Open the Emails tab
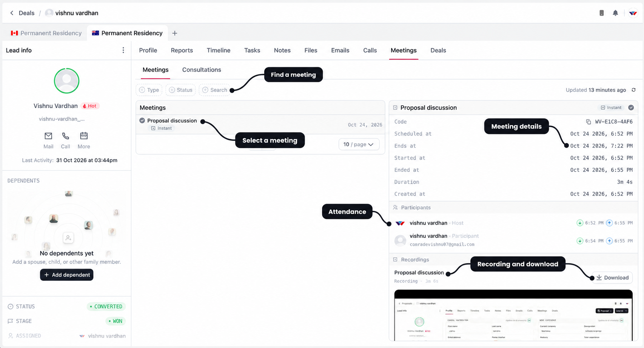 click(340, 50)
